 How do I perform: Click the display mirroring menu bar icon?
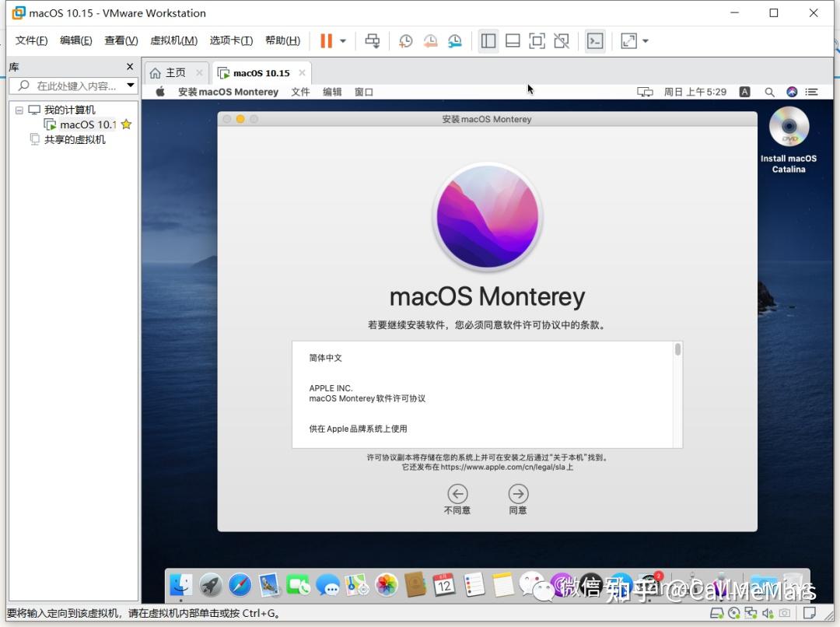(645, 92)
